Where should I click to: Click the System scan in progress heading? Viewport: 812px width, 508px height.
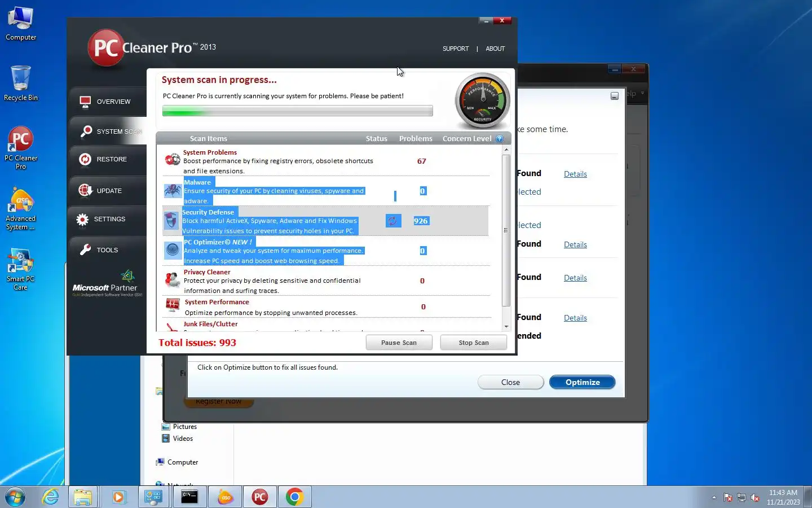pyautogui.click(x=219, y=80)
